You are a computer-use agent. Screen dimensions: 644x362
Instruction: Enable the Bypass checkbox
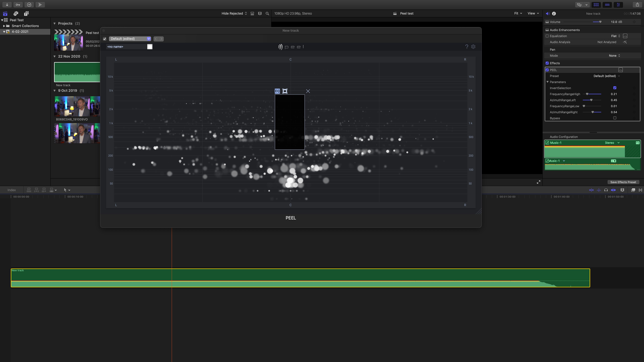[615, 118]
